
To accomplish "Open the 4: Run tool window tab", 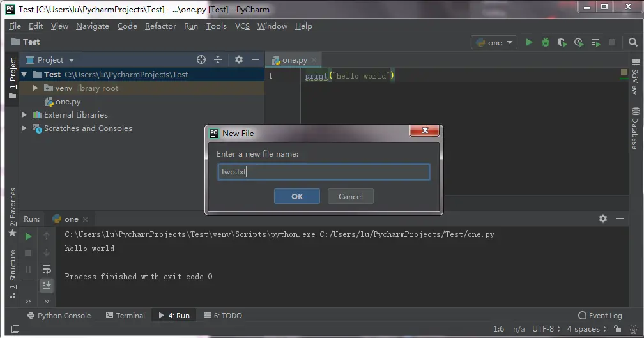I will [x=174, y=316].
